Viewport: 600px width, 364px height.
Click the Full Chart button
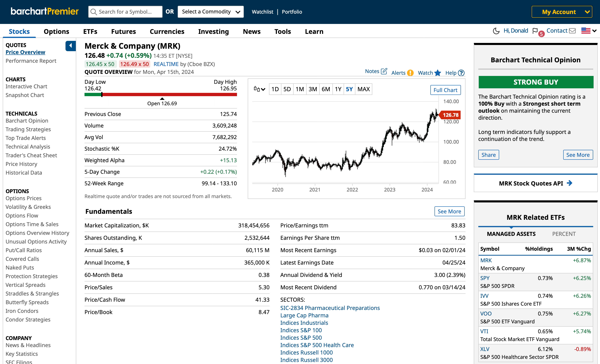pos(445,90)
